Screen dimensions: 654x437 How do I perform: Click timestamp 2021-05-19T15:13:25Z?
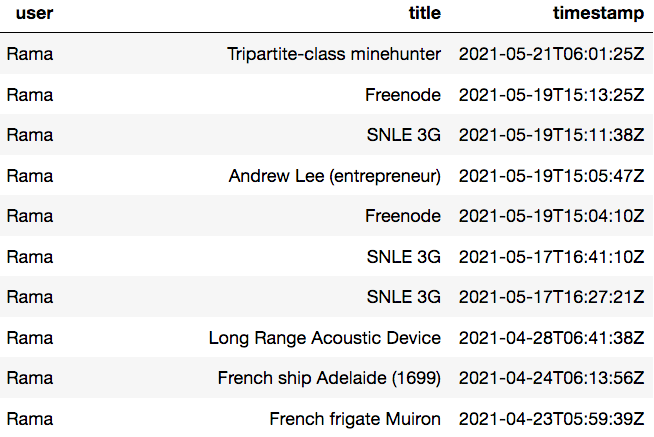551,95
